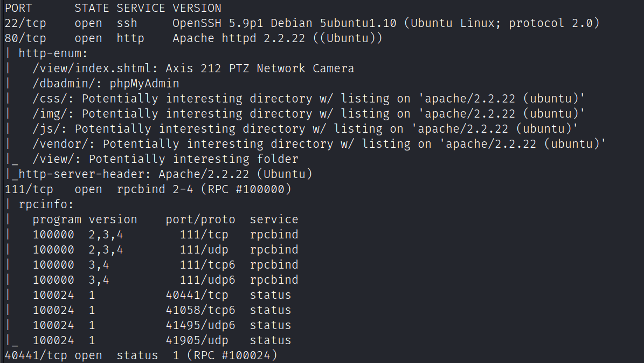The width and height of the screenshot is (644, 363).
Task: Click the Axis 212 PTZ Network Camera text
Action: point(260,69)
